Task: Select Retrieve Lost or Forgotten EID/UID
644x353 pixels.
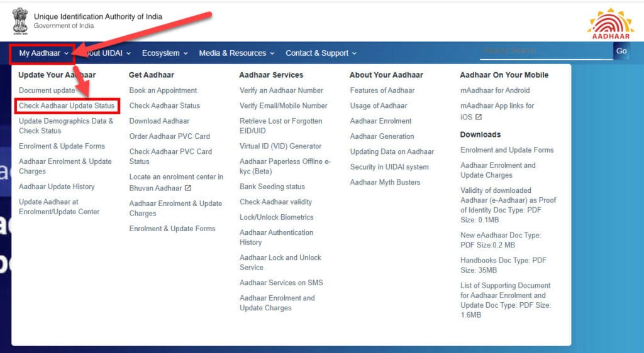Action: pos(281,126)
